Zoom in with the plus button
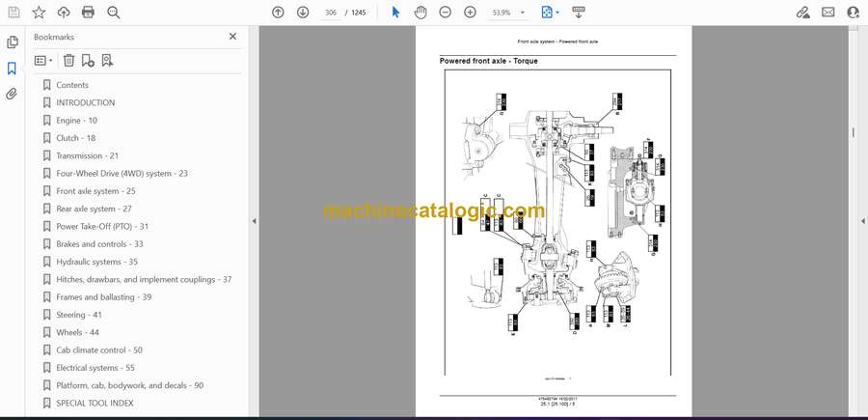Image resolution: width=868 pixels, height=420 pixels. point(470,13)
